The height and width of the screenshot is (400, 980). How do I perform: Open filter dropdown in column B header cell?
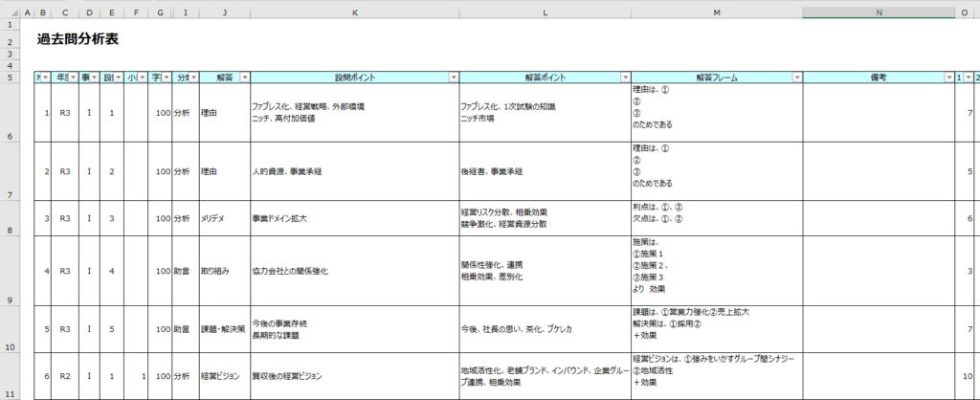(x=46, y=77)
